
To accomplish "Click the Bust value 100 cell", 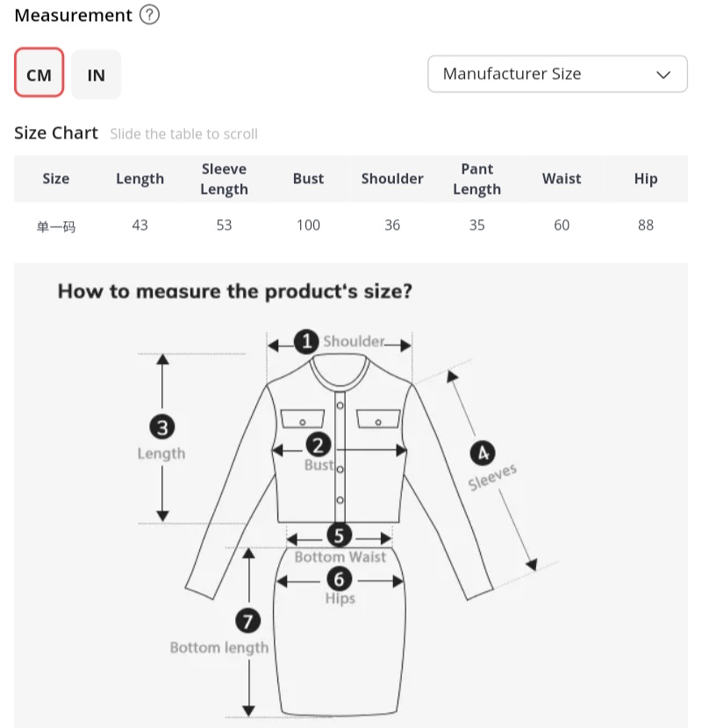I will tap(308, 225).
